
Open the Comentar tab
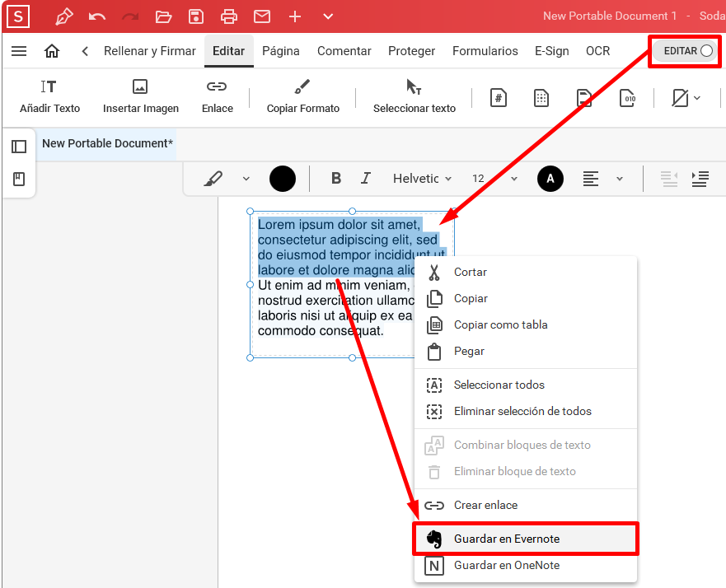(344, 51)
